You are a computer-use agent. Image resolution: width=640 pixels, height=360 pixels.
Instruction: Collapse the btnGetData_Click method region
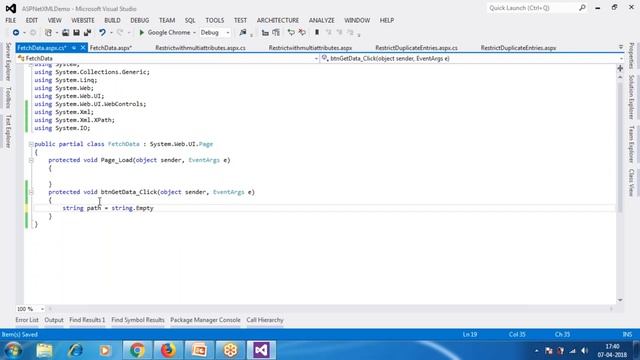click(31, 192)
